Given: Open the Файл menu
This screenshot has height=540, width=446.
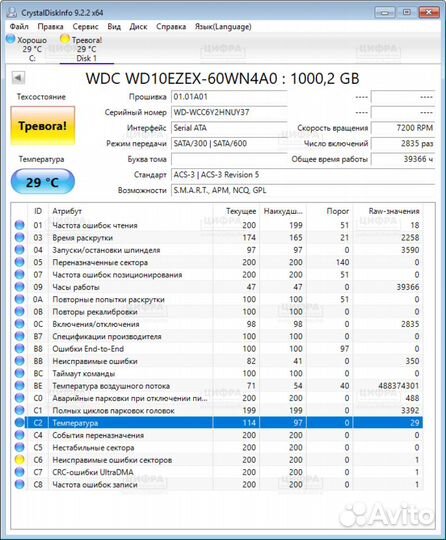Looking at the screenshot, I should click(x=19, y=27).
